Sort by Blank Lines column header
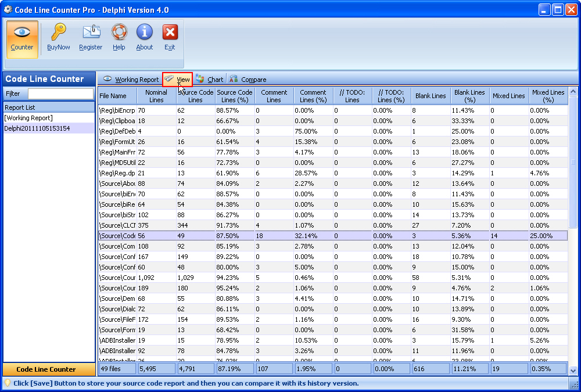The height and width of the screenshot is (392, 581). [431, 96]
